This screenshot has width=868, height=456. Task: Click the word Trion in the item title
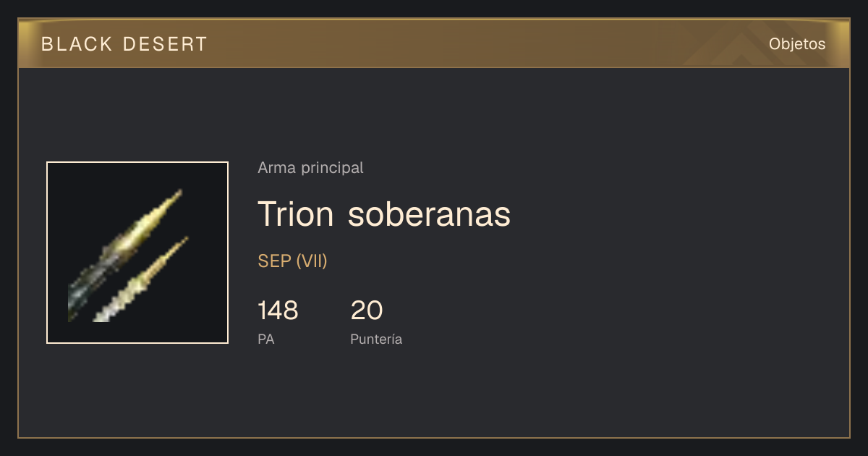296,214
